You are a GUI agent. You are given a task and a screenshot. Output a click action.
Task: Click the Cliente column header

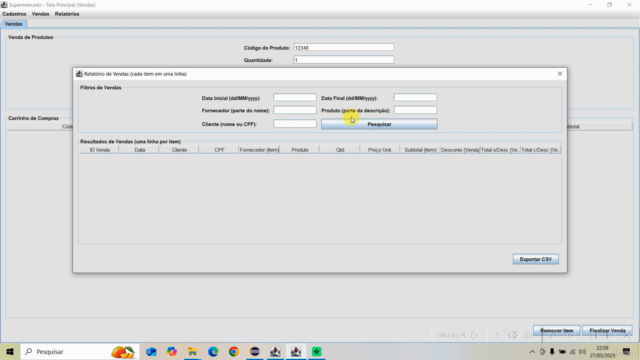pos(179,150)
